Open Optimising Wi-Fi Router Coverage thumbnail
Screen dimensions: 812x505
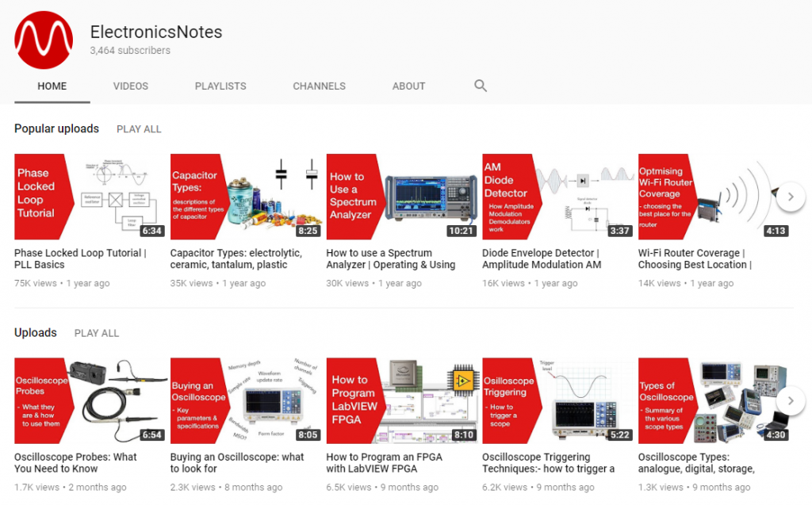(x=714, y=197)
